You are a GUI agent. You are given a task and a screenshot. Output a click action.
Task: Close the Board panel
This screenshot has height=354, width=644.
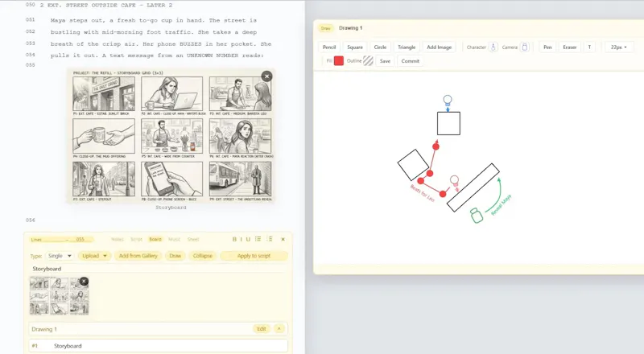tap(283, 240)
